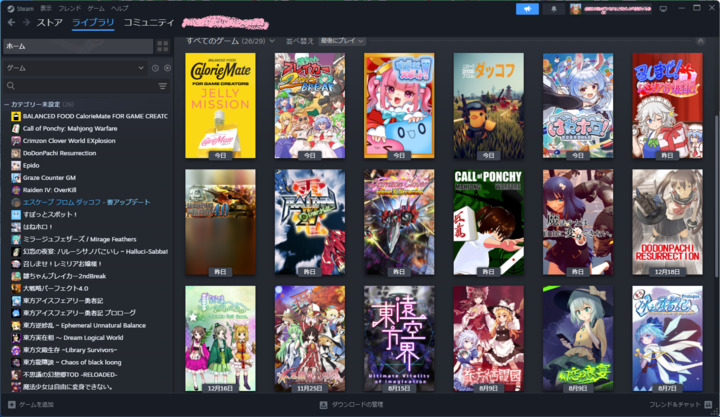
Task: Open the フレンド menu
Action: coord(69,9)
